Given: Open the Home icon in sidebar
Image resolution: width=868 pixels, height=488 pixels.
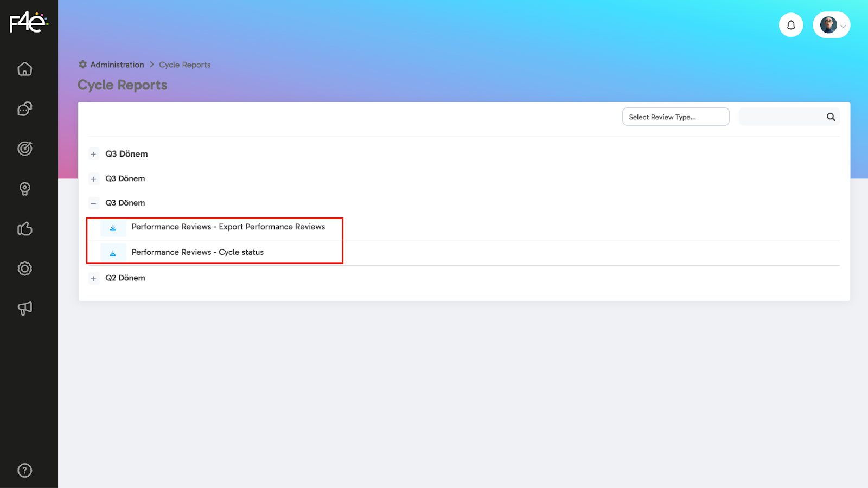Looking at the screenshot, I should pos(25,69).
